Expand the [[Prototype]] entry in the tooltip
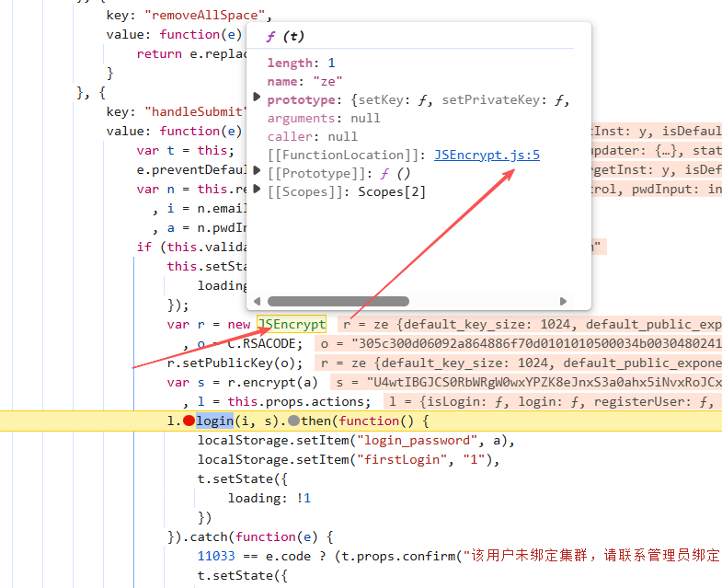 [257, 171]
